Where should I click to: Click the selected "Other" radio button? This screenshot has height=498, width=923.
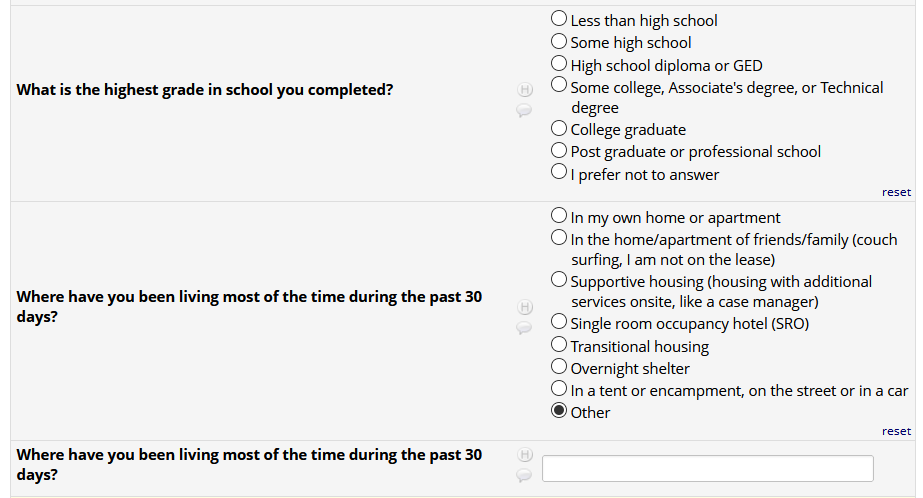tap(559, 411)
